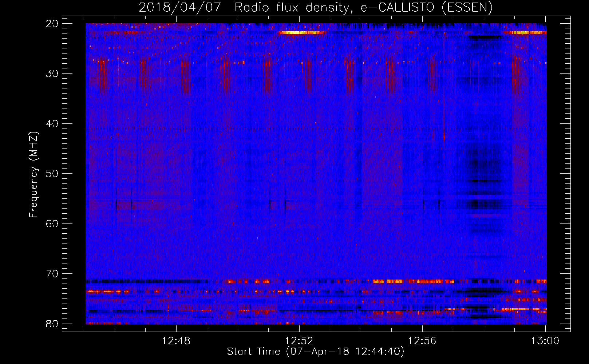The height and width of the screenshot is (364, 589).
Task: Click the 13:00 time tick label
Action: click(x=545, y=341)
